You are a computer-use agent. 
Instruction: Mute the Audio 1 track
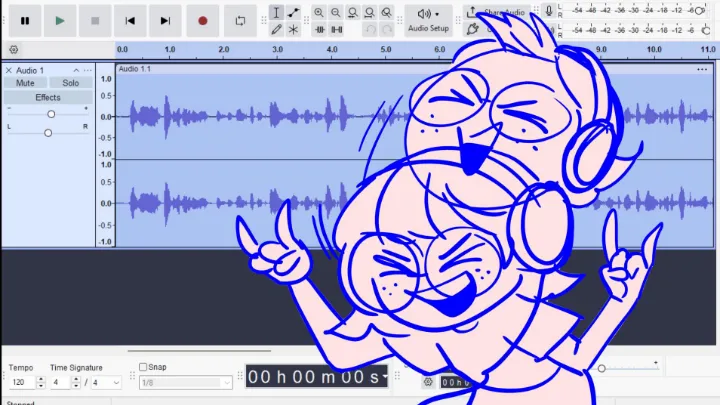click(x=25, y=83)
